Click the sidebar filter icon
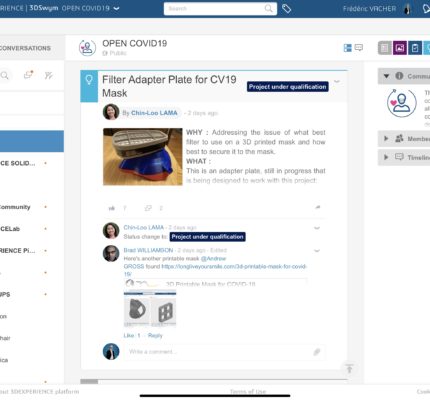 coord(49,75)
